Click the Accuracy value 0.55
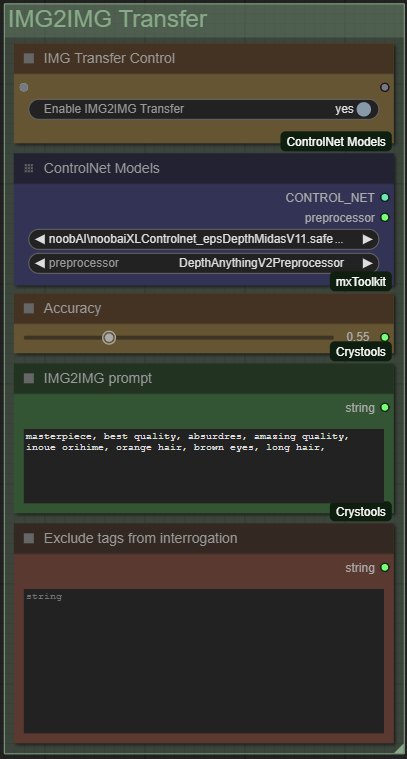407x759 pixels. [x=358, y=337]
